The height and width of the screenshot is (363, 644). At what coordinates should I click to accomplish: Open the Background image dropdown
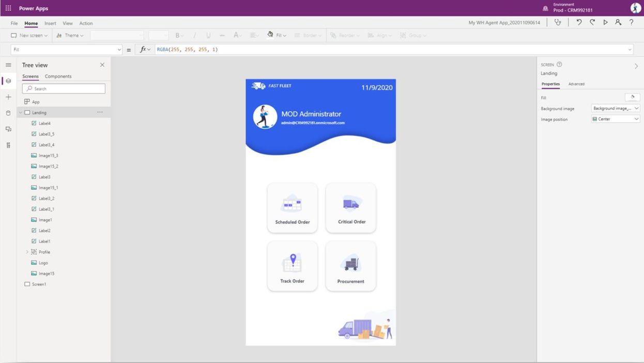(616, 109)
